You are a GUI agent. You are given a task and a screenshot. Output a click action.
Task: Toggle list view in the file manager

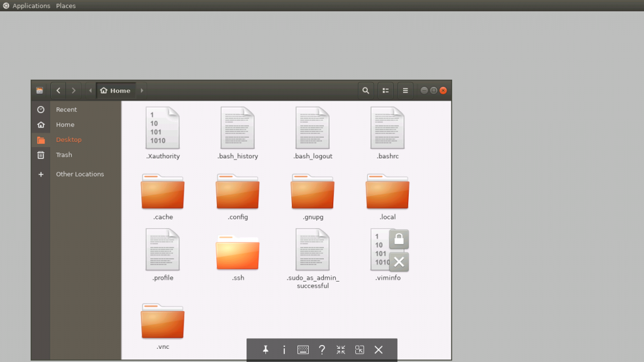(x=386, y=90)
